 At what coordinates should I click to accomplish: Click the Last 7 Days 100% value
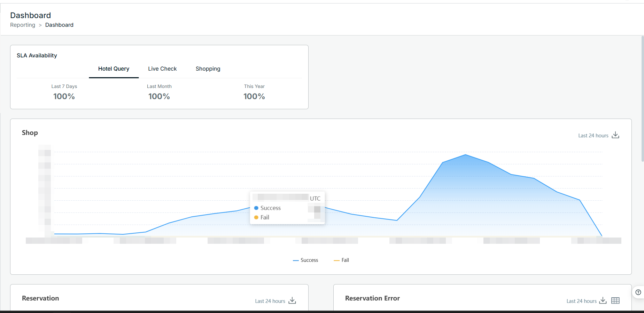coord(64,96)
